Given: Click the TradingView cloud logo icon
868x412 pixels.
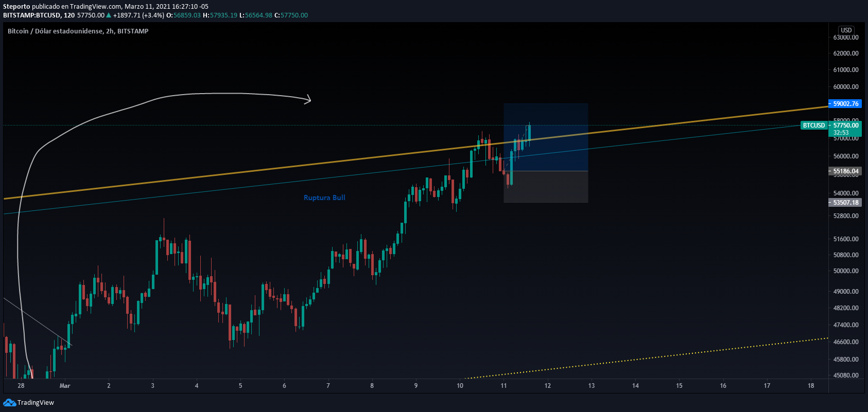Looking at the screenshot, I should tap(9, 402).
